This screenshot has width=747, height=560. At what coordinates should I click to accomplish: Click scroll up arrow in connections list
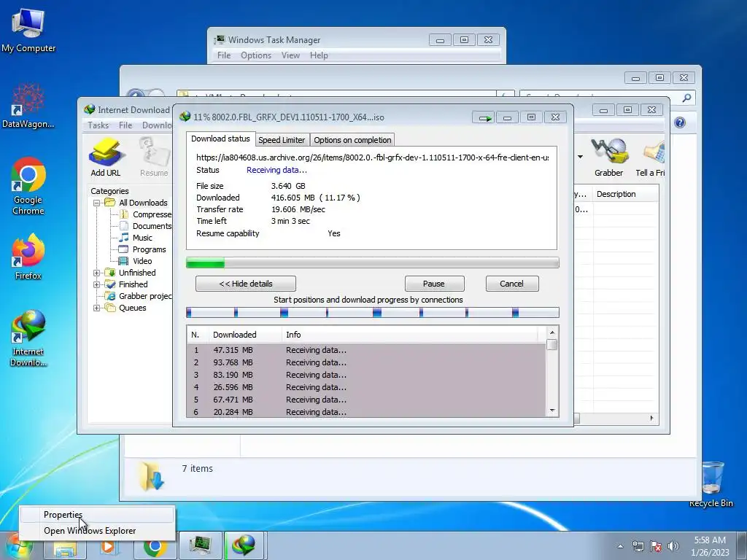(552, 332)
